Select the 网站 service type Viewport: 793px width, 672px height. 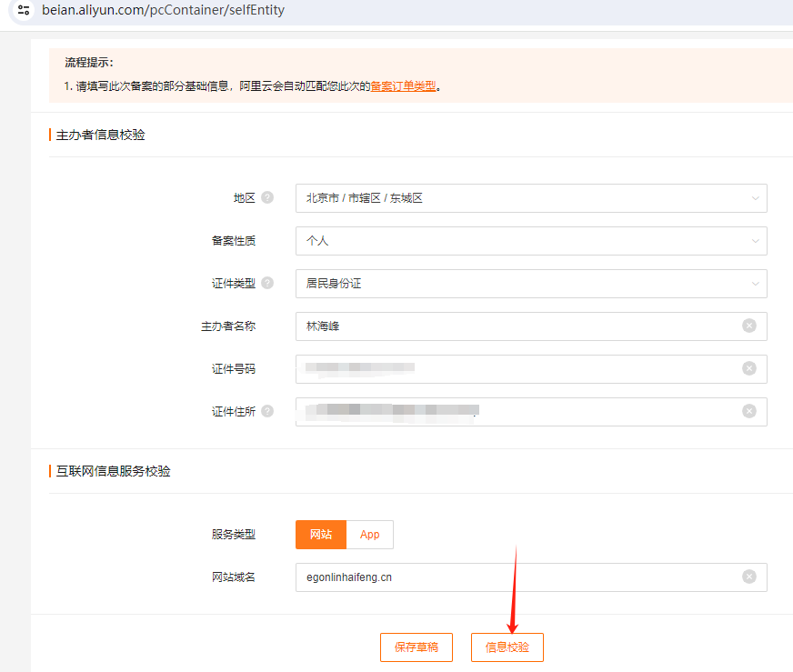coord(320,535)
